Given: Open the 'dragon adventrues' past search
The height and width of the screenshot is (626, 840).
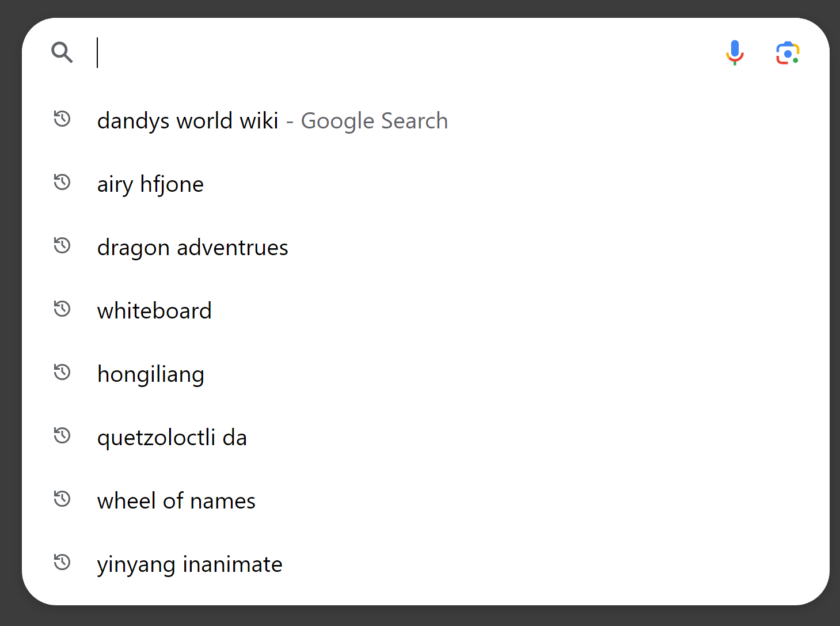Looking at the screenshot, I should 192,247.
